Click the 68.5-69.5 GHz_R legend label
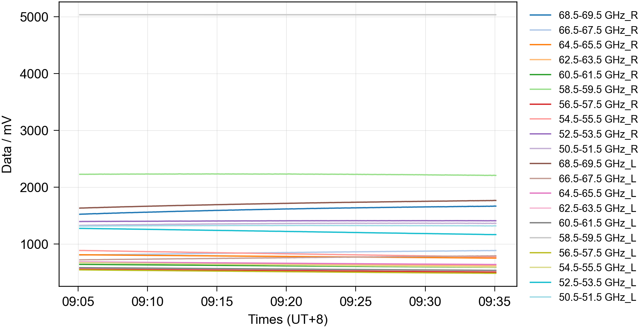The image size is (644, 328). point(598,15)
